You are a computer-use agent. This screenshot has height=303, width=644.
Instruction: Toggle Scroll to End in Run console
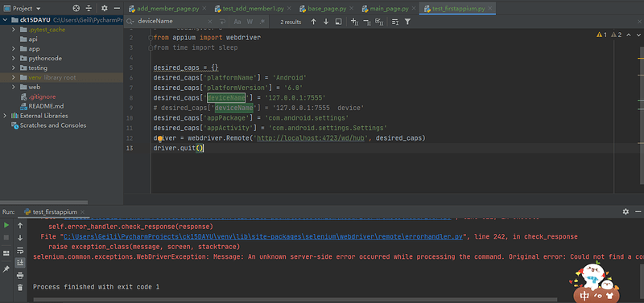[x=19, y=263]
